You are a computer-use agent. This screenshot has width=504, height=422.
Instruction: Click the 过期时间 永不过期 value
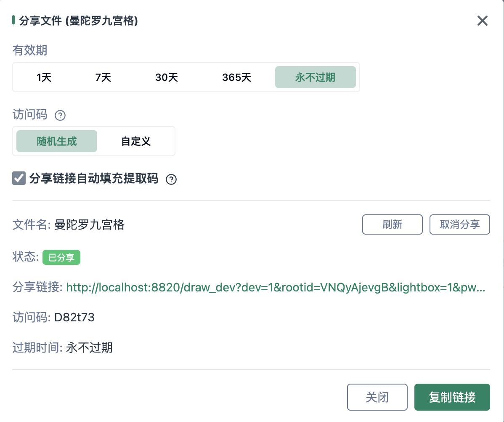(89, 347)
